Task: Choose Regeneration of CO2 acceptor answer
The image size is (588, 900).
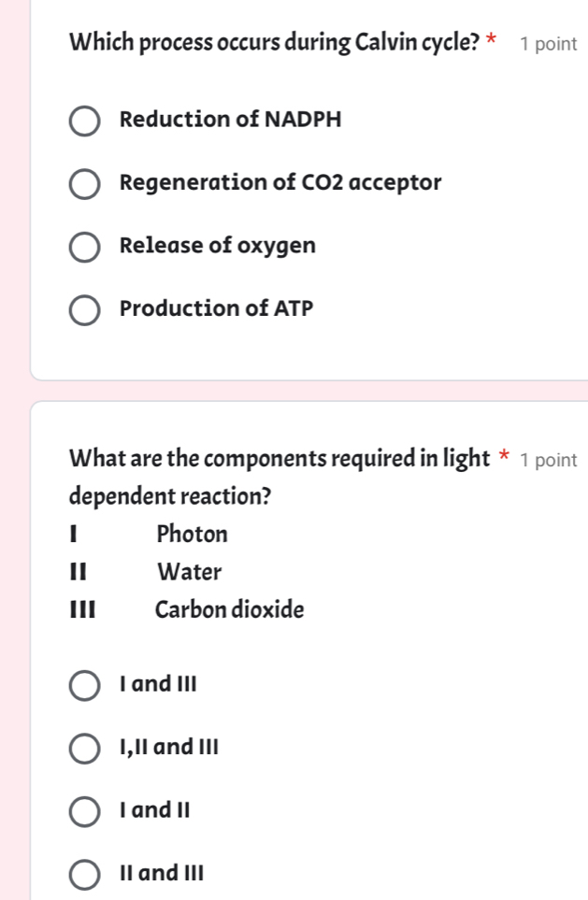Action: (84, 184)
